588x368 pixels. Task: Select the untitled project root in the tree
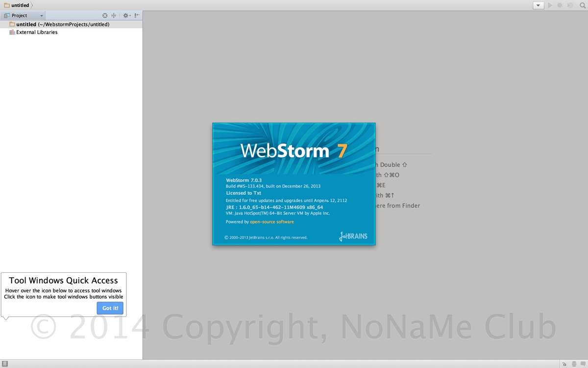click(x=71, y=24)
